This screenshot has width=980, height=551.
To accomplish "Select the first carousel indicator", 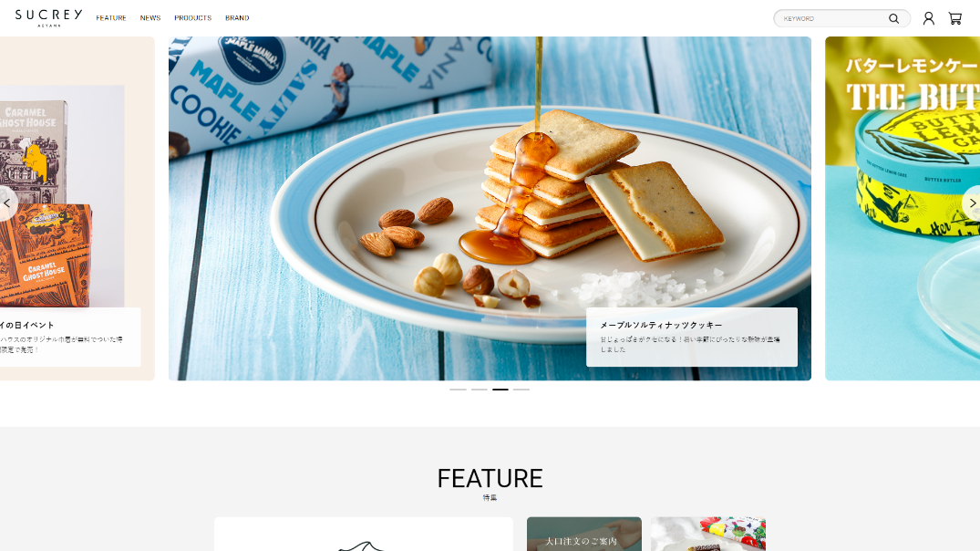I will [x=459, y=389].
